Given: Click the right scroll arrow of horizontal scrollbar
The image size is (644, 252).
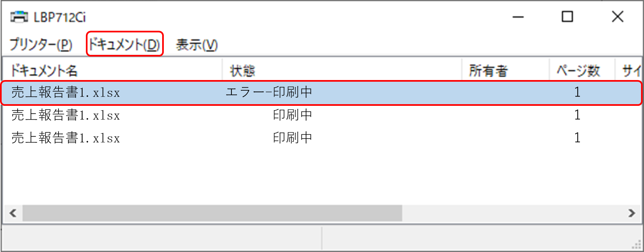Looking at the screenshot, I should point(631,213).
